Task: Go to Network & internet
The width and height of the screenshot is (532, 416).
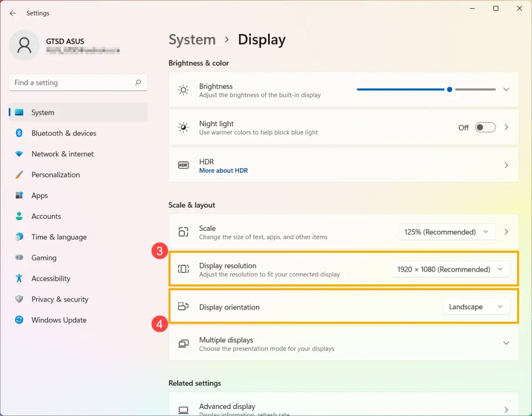Action: click(x=79, y=154)
